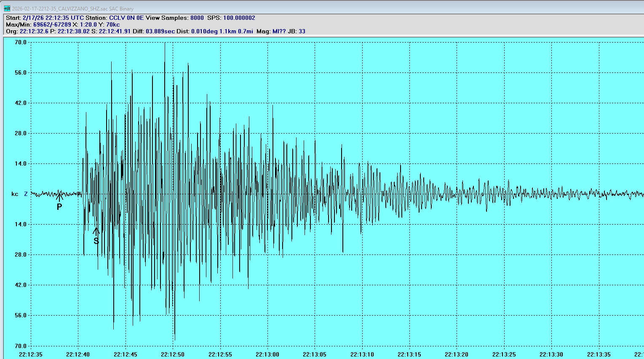
Task: Click the Diff value 03.889sec
Action: pyautogui.click(x=160, y=31)
